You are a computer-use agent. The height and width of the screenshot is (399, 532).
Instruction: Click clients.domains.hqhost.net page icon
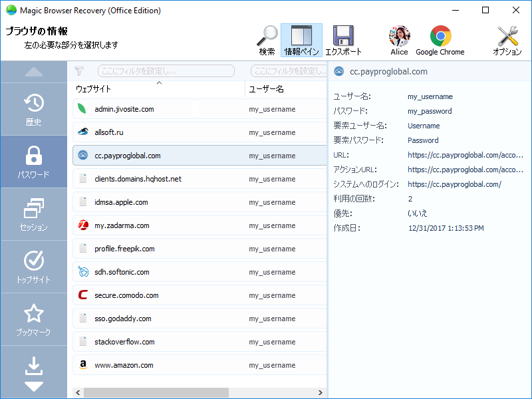click(x=82, y=178)
